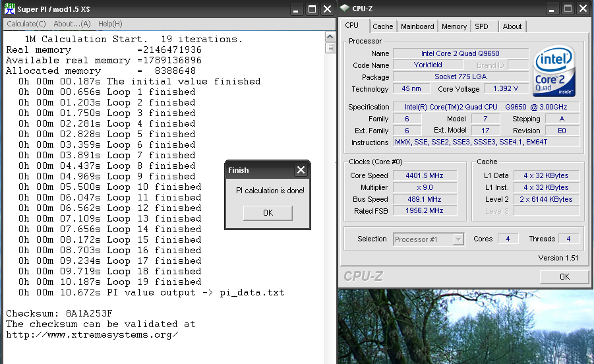This screenshot has height=364, width=594.
Task: Click the Multiplier value x 9.0
Action: (425, 187)
